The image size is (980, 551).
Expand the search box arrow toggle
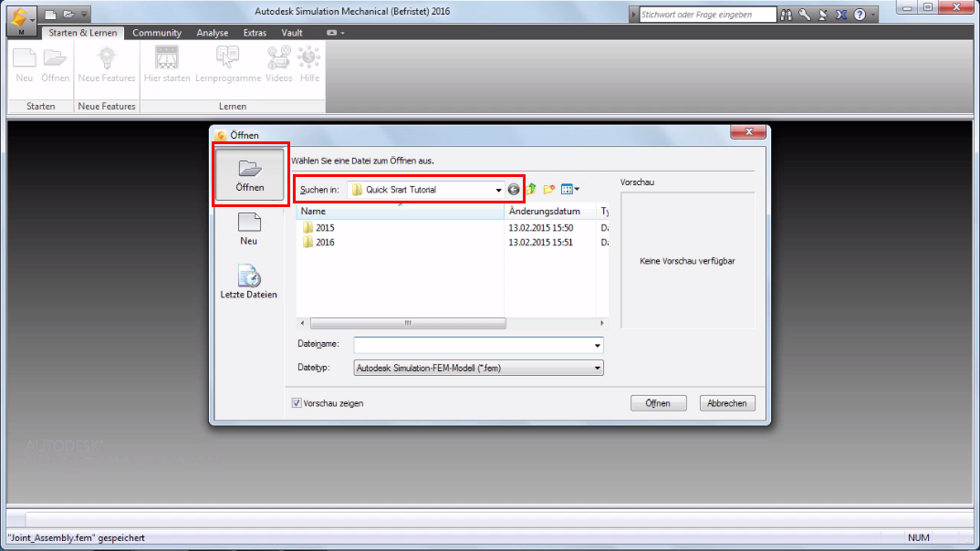click(x=634, y=15)
